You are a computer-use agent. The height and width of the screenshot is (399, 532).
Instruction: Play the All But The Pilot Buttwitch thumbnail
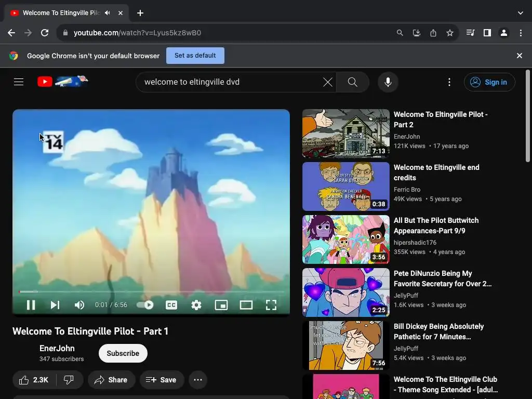click(x=345, y=239)
